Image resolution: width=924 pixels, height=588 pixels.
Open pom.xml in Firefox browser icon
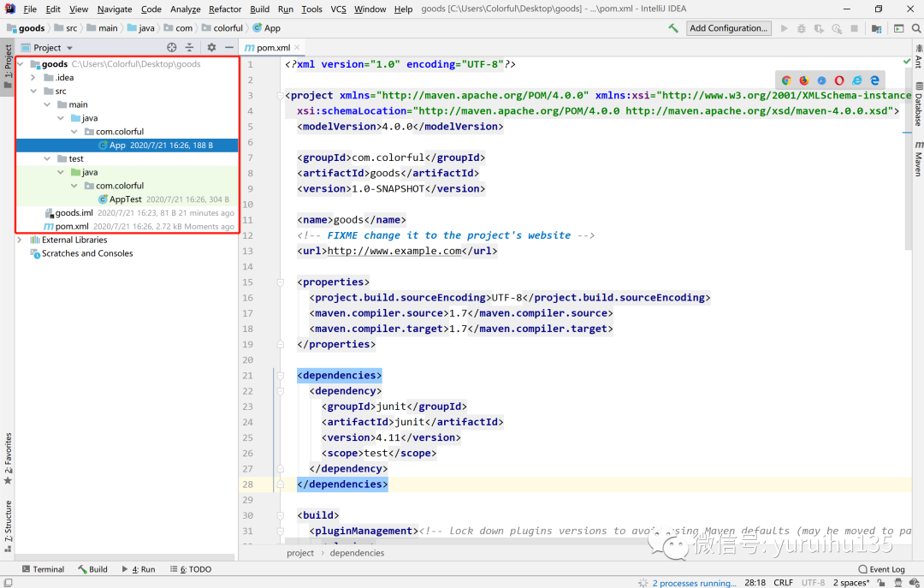(x=803, y=80)
